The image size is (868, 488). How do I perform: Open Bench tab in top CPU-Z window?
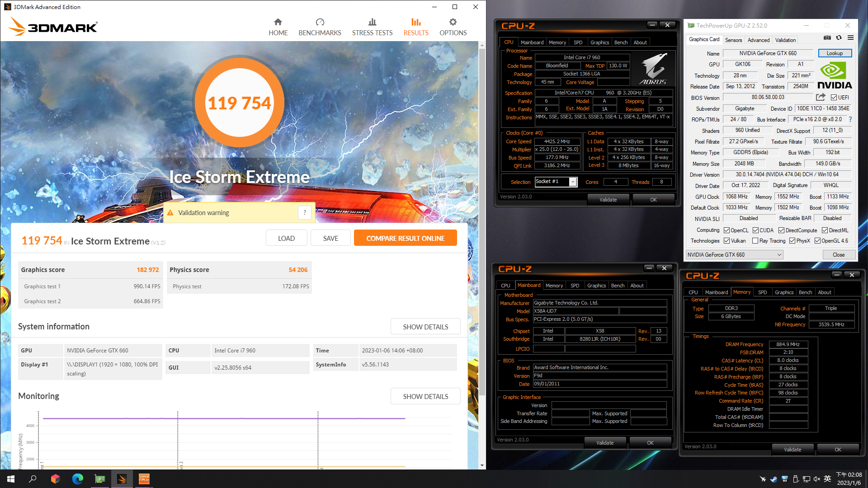point(621,42)
